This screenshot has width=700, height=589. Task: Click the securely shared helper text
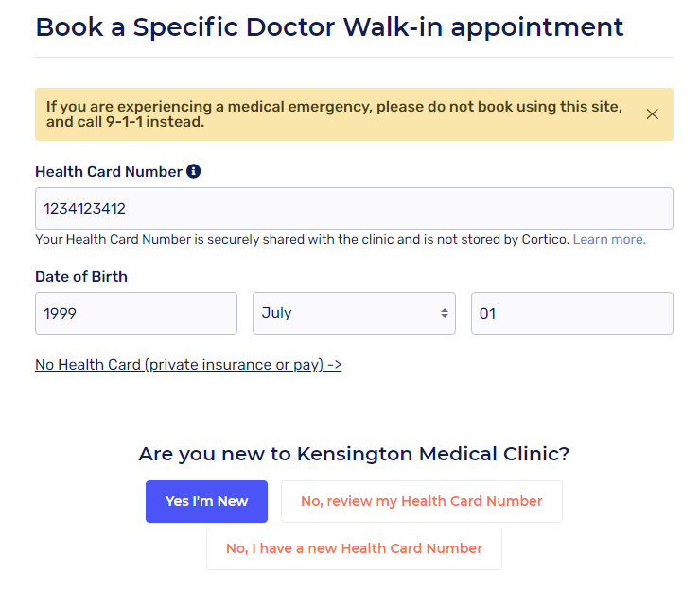(x=303, y=240)
